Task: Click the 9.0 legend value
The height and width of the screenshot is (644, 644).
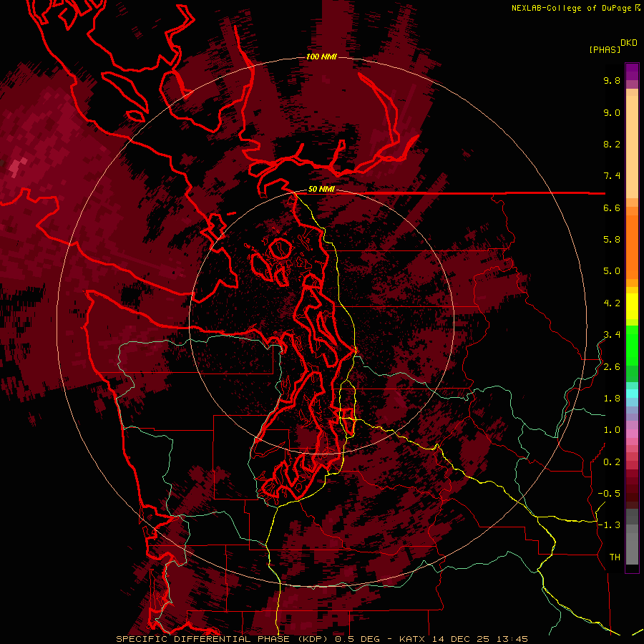Action: (x=612, y=112)
